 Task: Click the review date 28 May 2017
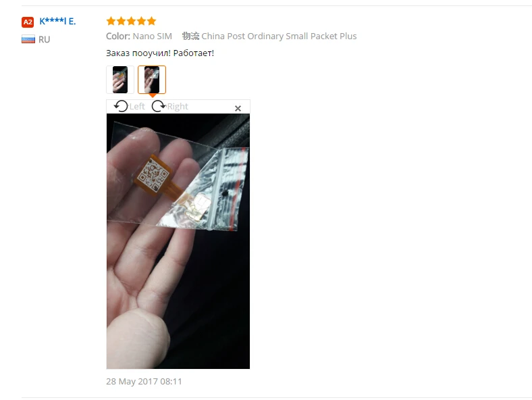(x=144, y=381)
